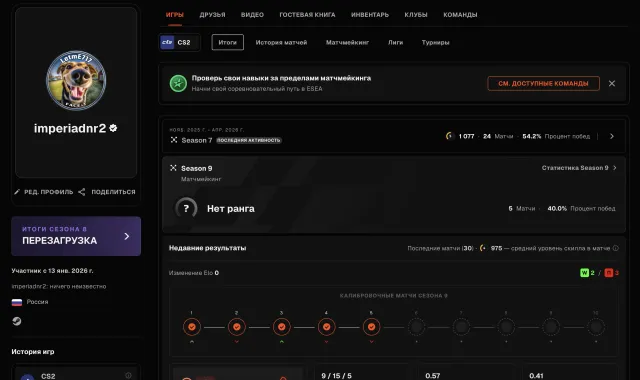This screenshot has width=640, height=380.
Task: Open the ИГРЫ tab
Action: pos(175,15)
